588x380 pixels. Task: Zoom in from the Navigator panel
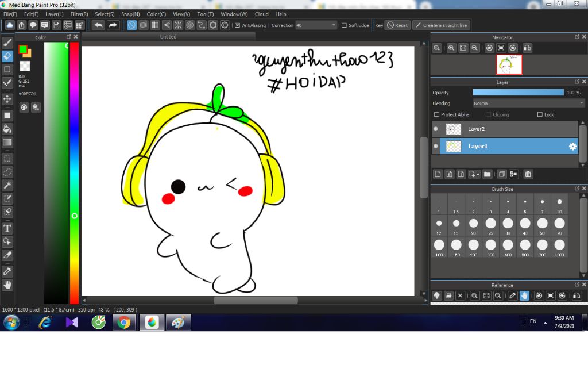(x=451, y=48)
